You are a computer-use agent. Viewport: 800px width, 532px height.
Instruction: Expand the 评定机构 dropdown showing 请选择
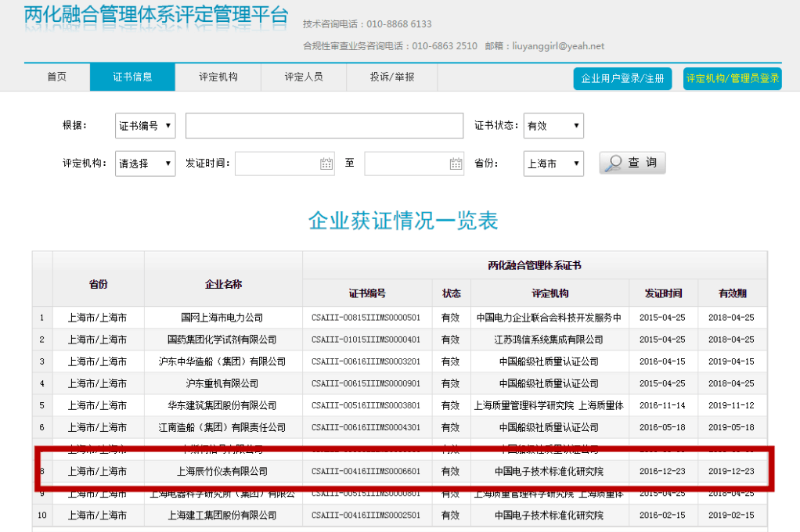coord(146,164)
